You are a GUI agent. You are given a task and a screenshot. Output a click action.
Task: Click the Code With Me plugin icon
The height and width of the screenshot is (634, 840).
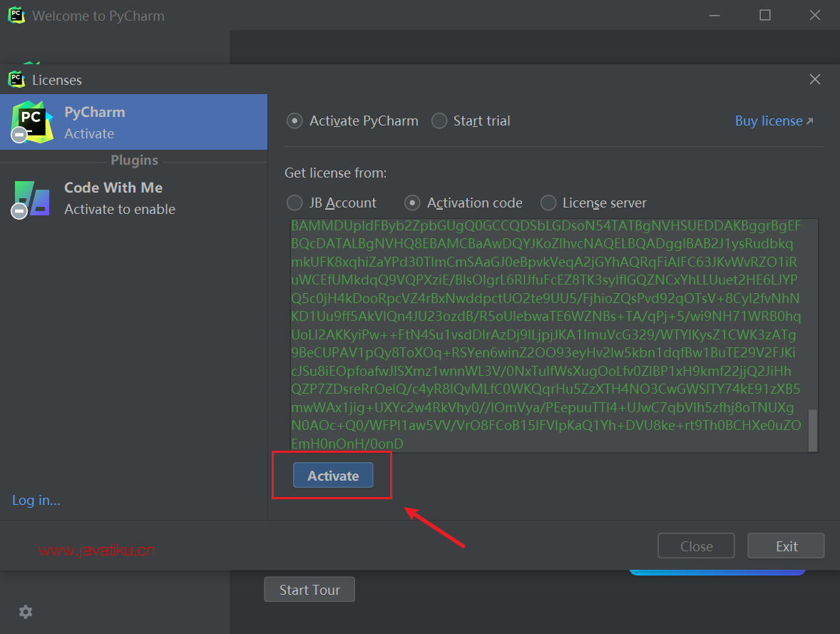31,199
